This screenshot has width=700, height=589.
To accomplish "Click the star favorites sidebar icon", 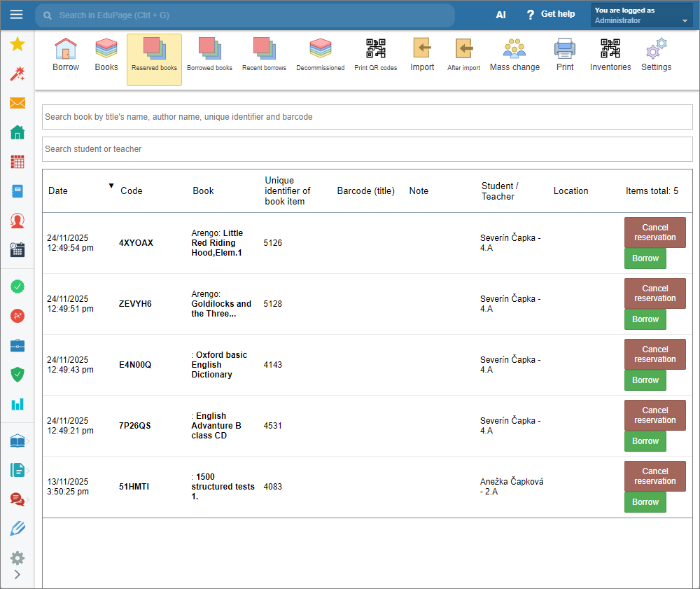I will [x=17, y=45].
